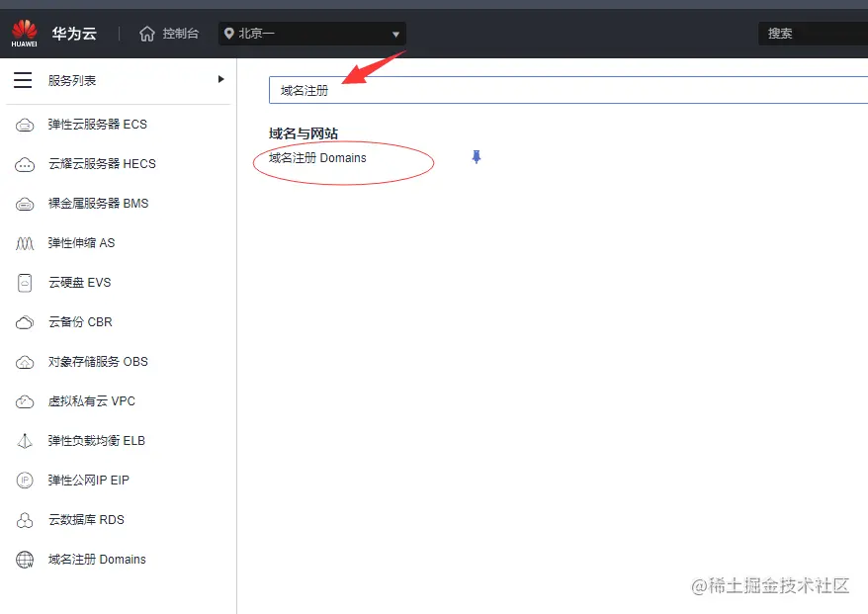Click the 弹性负载均衡 ELB icon

(x=25, y=441)
